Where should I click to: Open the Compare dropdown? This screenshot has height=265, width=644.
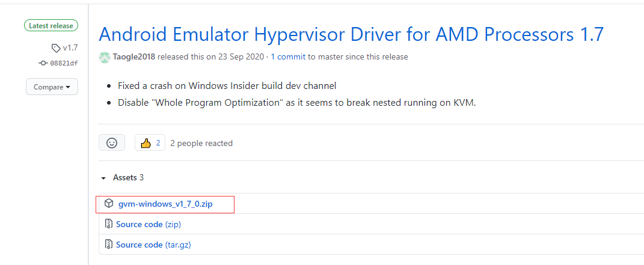click(52, 87)
